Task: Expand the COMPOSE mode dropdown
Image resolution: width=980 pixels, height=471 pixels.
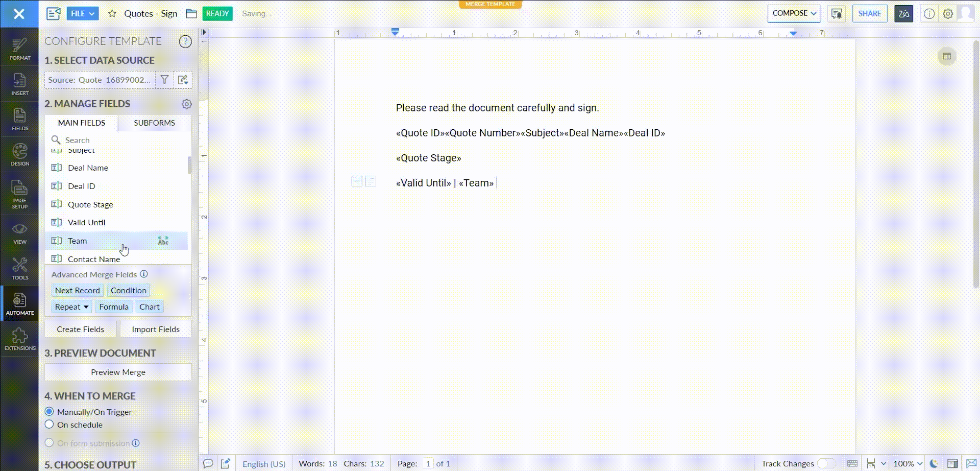Action: (x=794, y=13)
